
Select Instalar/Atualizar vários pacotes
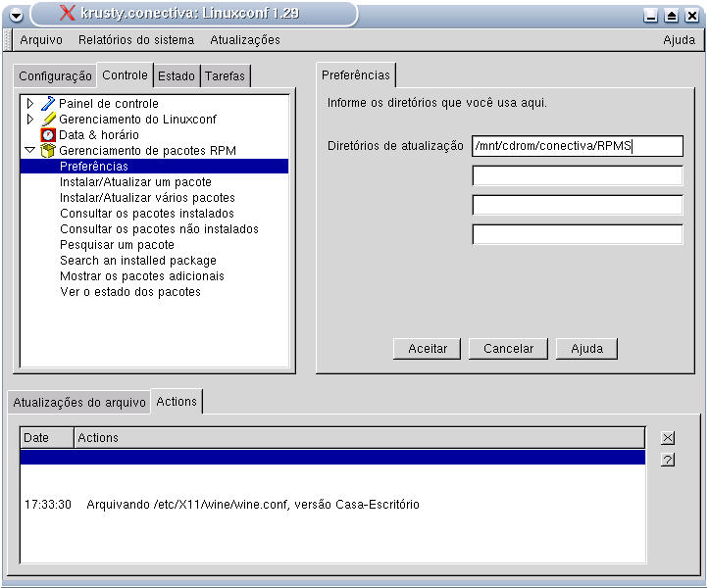pyautogui.click(x=147, y=198)
